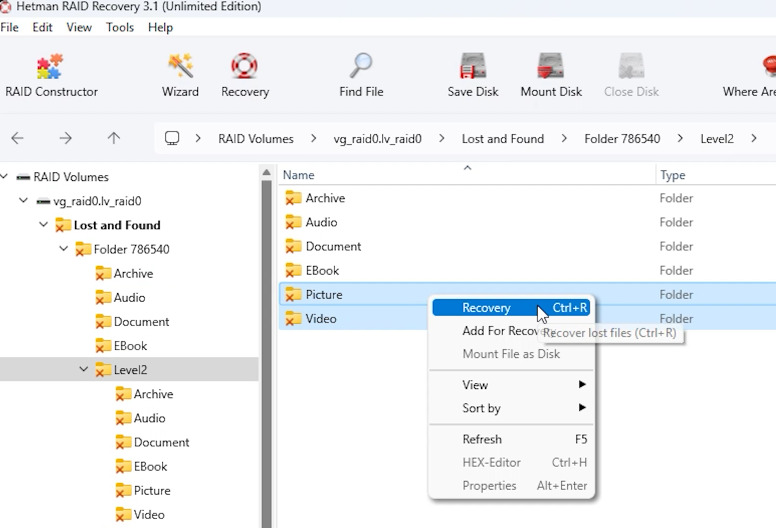Click the Save Disk toolbar icon
This screenshot has height=528, width=776.
tap(473, 66)
